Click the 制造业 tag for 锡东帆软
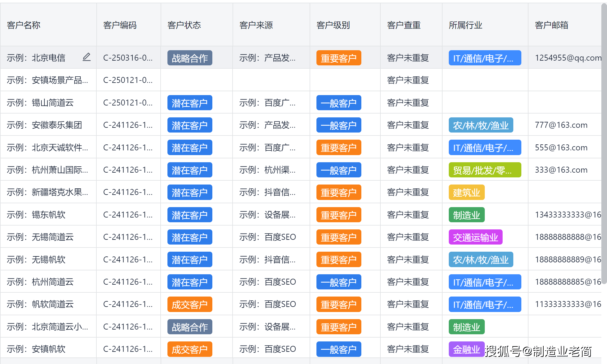 (466, 215)
